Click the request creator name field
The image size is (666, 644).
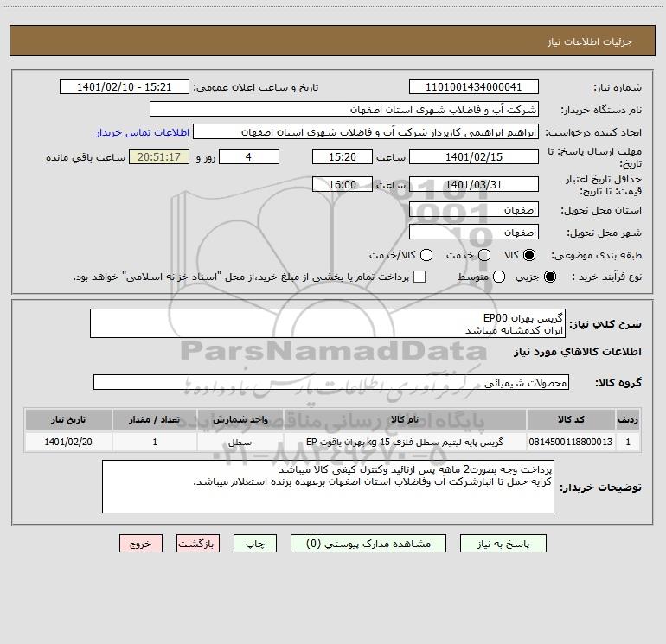tap(366, 131)
